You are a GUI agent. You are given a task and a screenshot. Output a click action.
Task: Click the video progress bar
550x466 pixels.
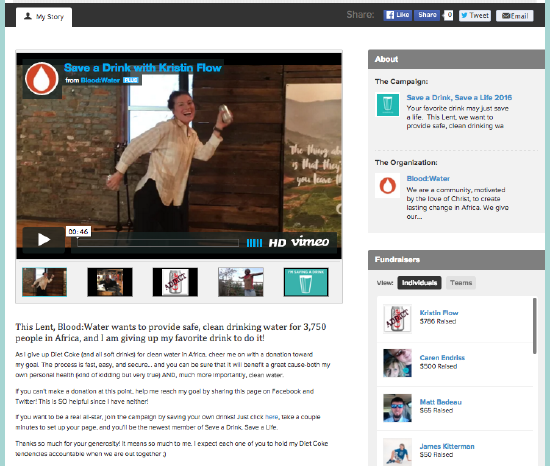pyautogui.click(x=158, y=243)
